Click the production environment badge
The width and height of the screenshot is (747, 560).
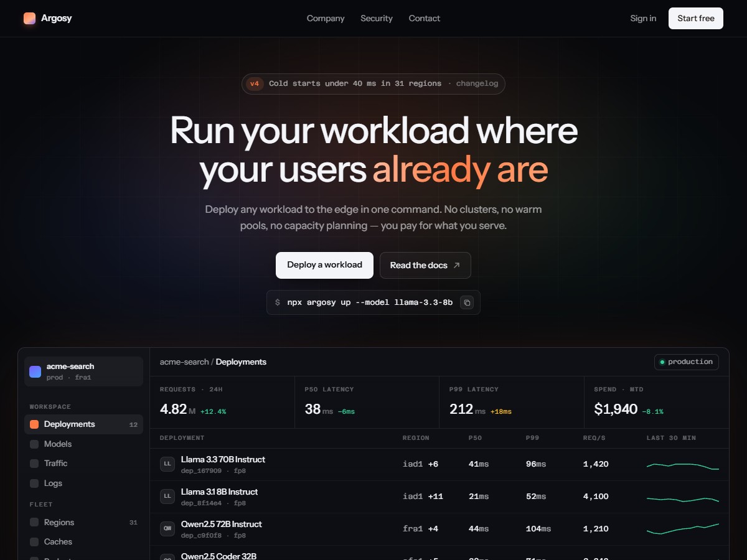(x=687, y=362)
